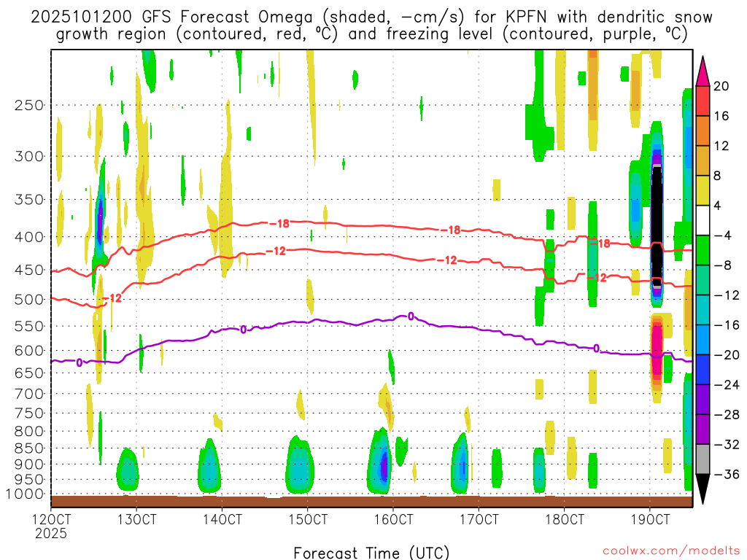Click the cyan -16 to -12 colorbar swatch

[703, 310]
